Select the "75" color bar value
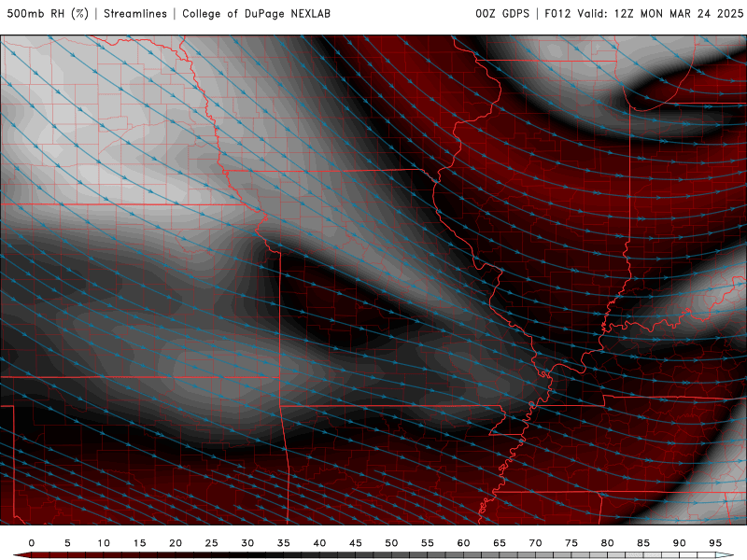747x560 pixels. [571, 543]
